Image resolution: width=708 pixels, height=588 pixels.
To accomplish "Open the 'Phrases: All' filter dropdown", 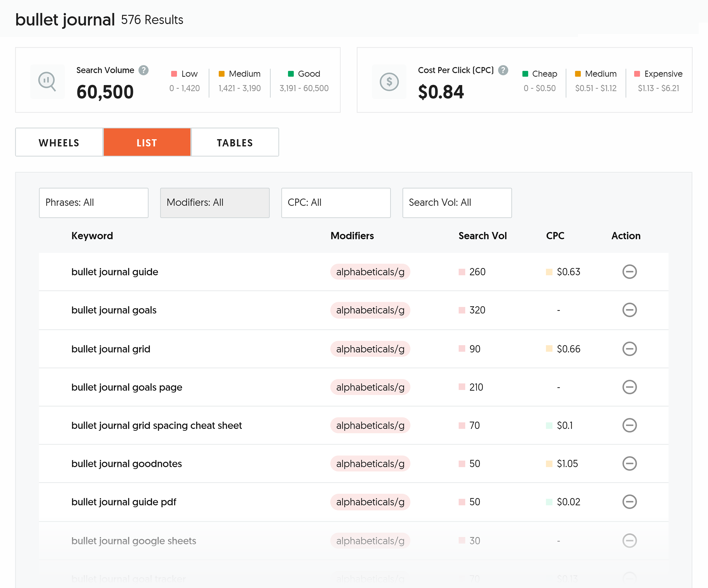I will click(x=93, y=203).
